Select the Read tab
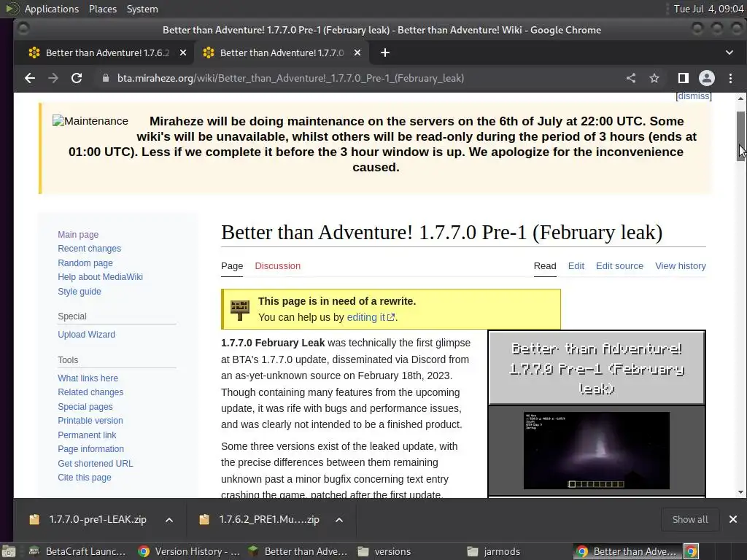Image resolution: width=747 pixels, height=560 pixels. (x=545, y=265)
